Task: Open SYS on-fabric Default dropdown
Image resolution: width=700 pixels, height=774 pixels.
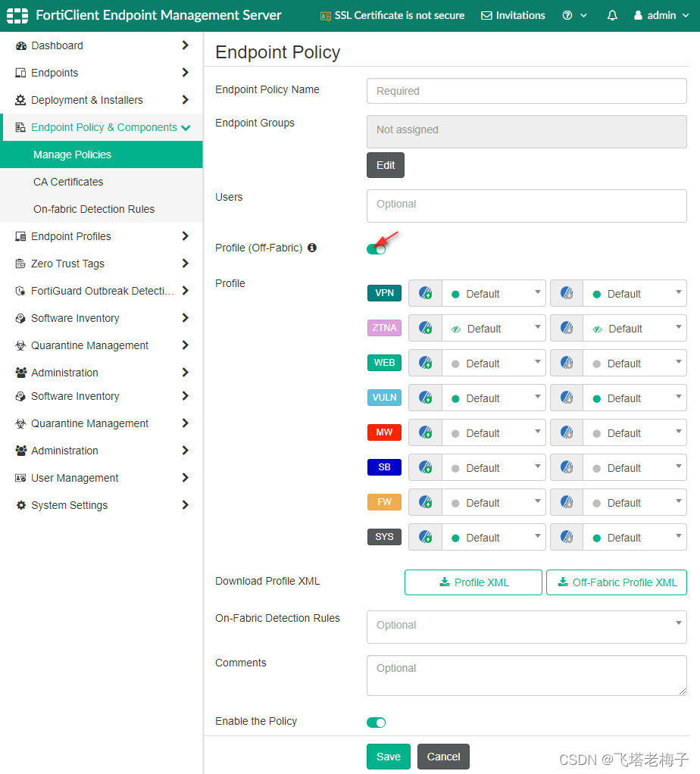Action: [x=494, y=537]
